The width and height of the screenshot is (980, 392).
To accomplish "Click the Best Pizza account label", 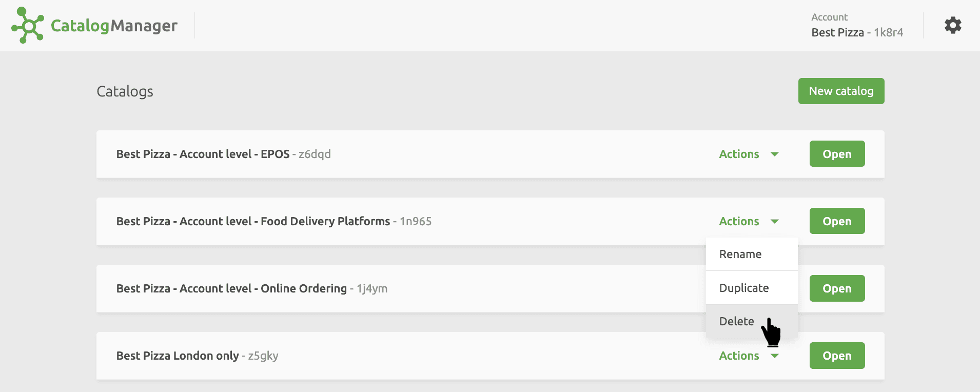I will 839,32.
